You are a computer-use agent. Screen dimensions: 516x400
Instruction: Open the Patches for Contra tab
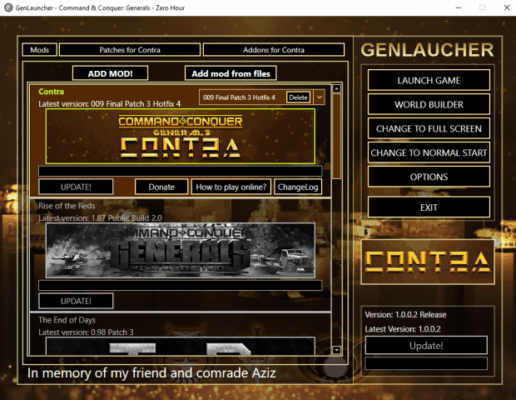(x=130, y=50)
